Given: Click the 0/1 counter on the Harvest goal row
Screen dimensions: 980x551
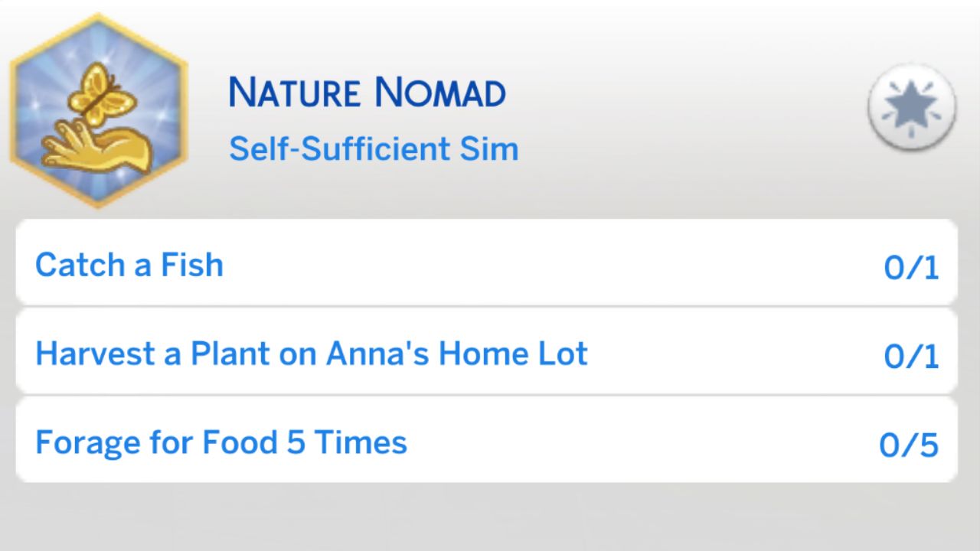Looking at the screenshot, I should [913, 354].
